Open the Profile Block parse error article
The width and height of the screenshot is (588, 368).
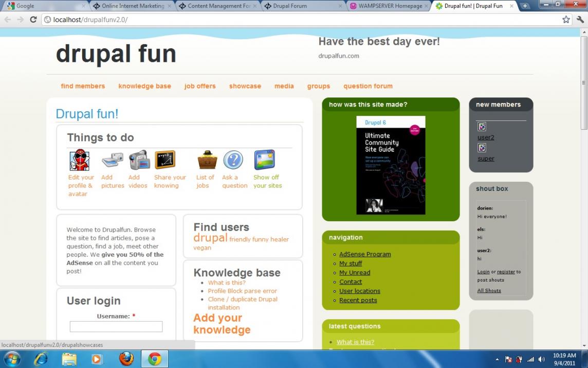click(x=242, y=291)
